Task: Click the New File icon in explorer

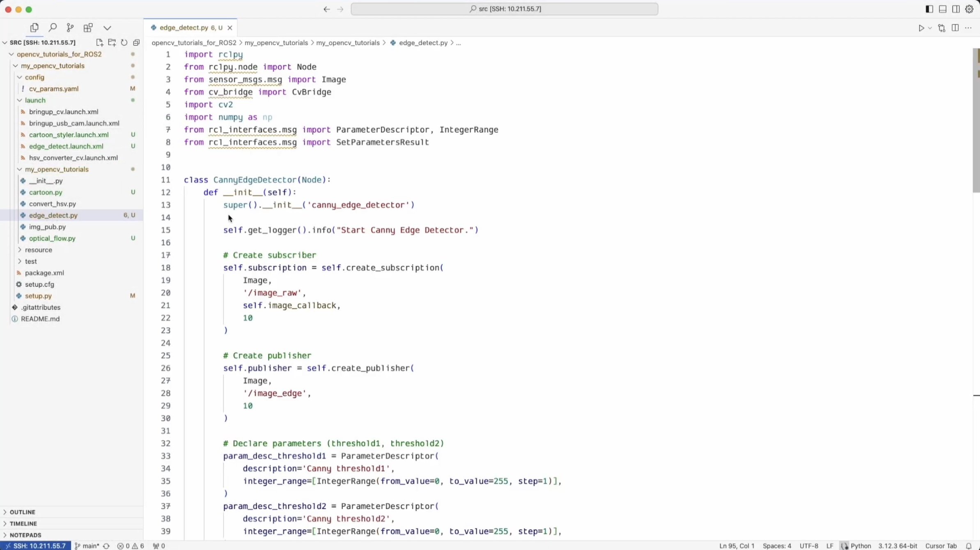Action: (x=99, y=43)
